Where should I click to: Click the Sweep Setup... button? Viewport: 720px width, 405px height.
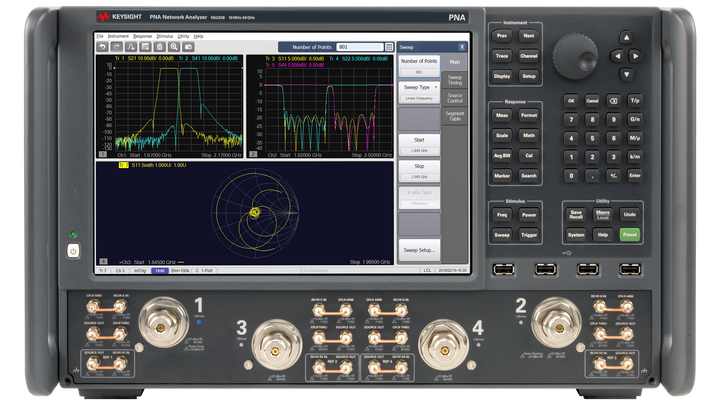click(x=419, y=249)
